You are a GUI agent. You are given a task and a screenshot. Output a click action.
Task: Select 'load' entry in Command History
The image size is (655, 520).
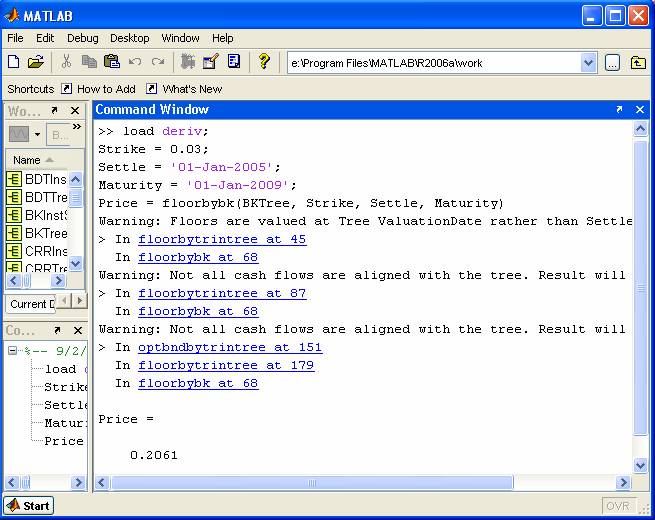[66, 369]
